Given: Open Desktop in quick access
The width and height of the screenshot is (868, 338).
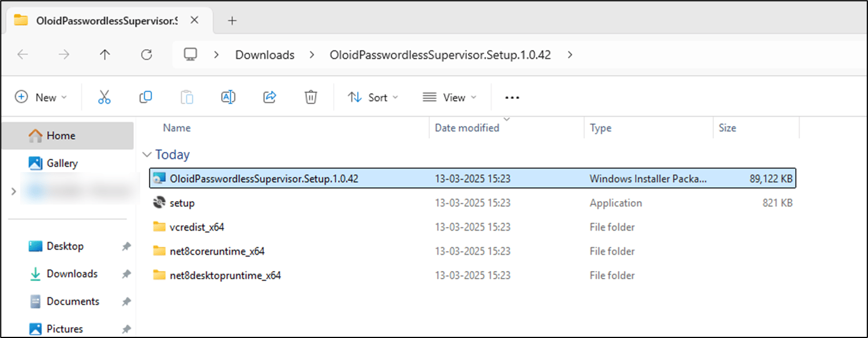Looking at the screenshot, I should tap(65, 246).
